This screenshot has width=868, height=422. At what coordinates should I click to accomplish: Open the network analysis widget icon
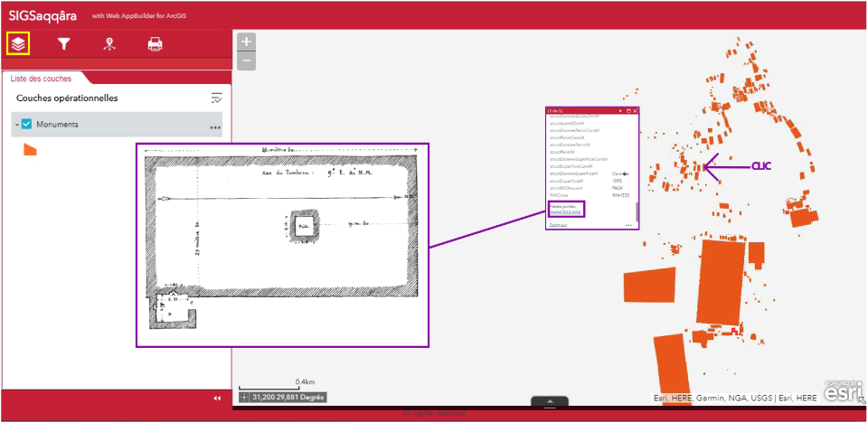(x=109, y=44)
